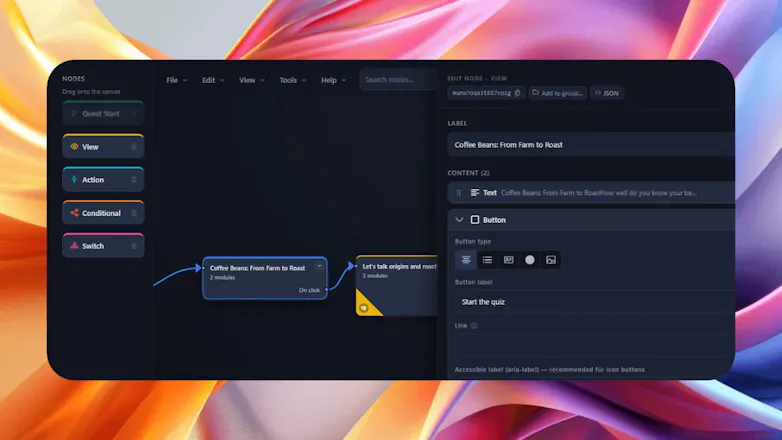782x440 pixels.
Task: Click the 'CONTENT (2)' heading
Action: click(x=468, y=173)
